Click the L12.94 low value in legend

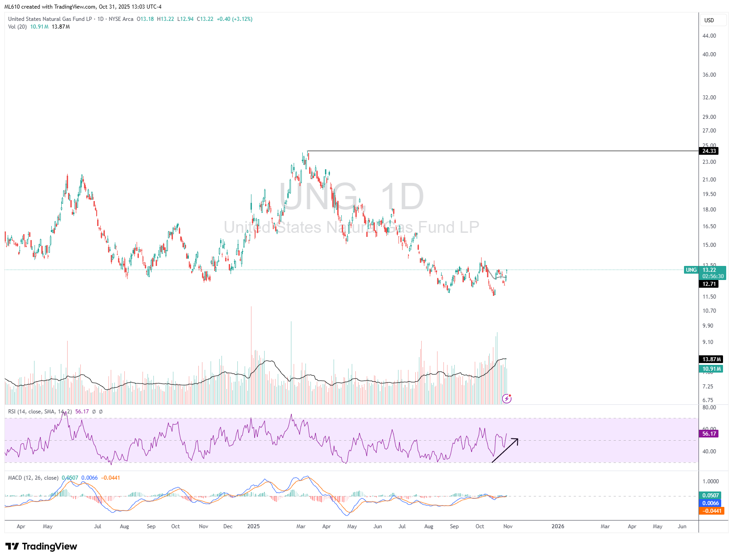pyautogui.click(x=185, y=19)
